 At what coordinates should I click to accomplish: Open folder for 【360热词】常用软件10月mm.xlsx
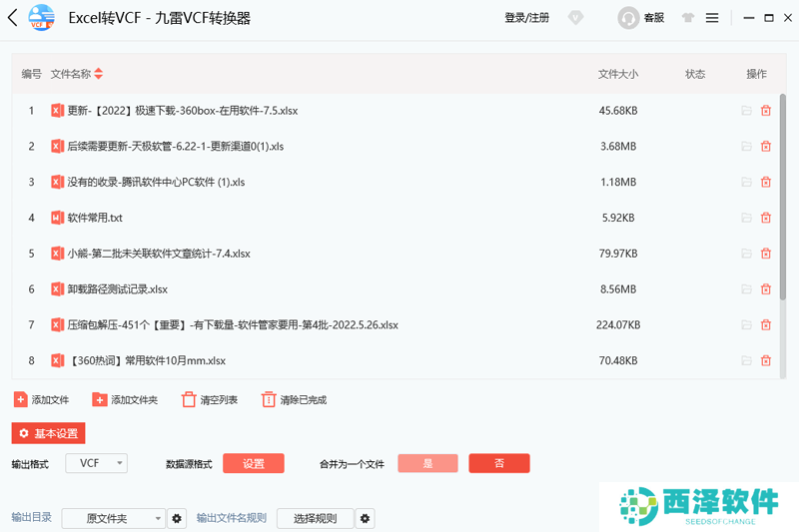[746, 360]
